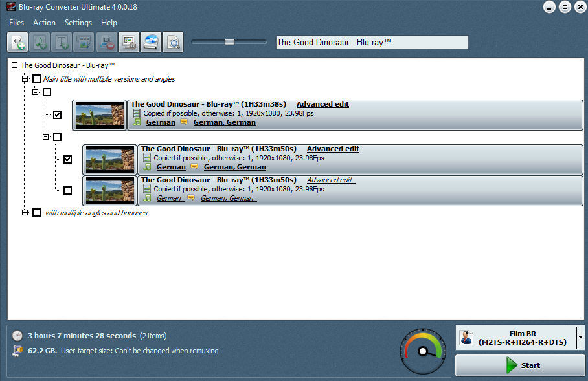Image resolution: width=588 pixels, height=381 pixels.
Task: Uncheck the 1H33m38s title checkbox
Action: click(x=58, y=114)
